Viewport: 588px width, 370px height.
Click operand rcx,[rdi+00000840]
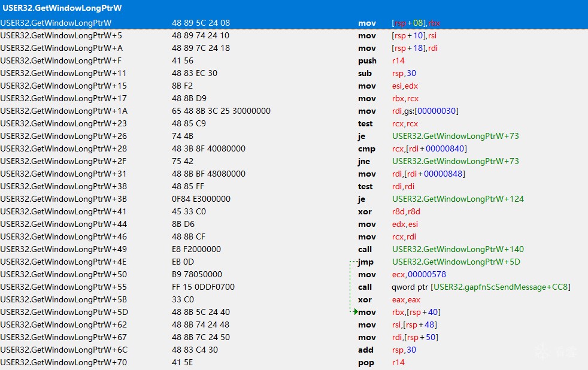[429, 148]
